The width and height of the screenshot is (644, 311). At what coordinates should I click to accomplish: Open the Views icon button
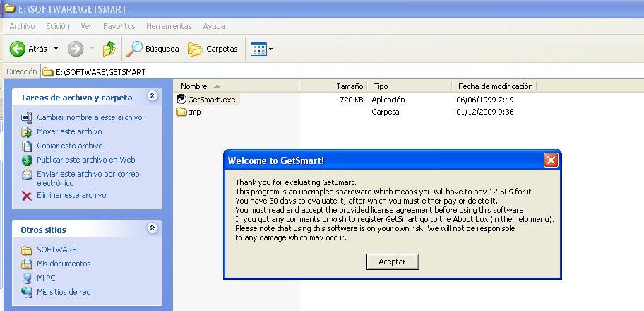[258, 49]
